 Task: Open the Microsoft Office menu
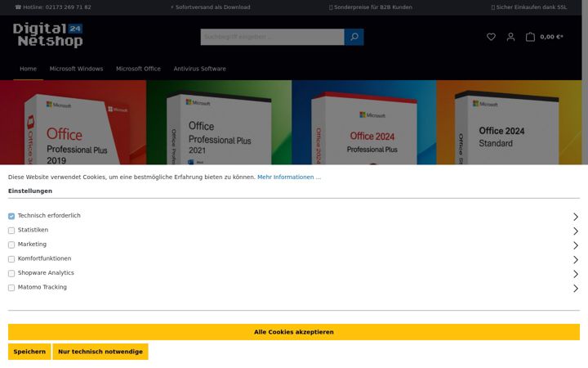coord(138,69)
